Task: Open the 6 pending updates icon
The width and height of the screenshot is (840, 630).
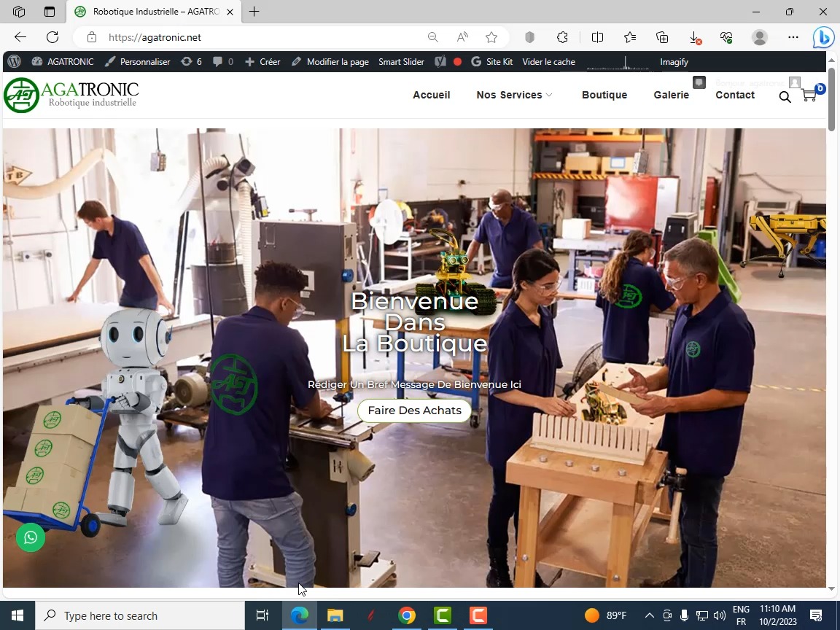Action: (x=191, y=61)
